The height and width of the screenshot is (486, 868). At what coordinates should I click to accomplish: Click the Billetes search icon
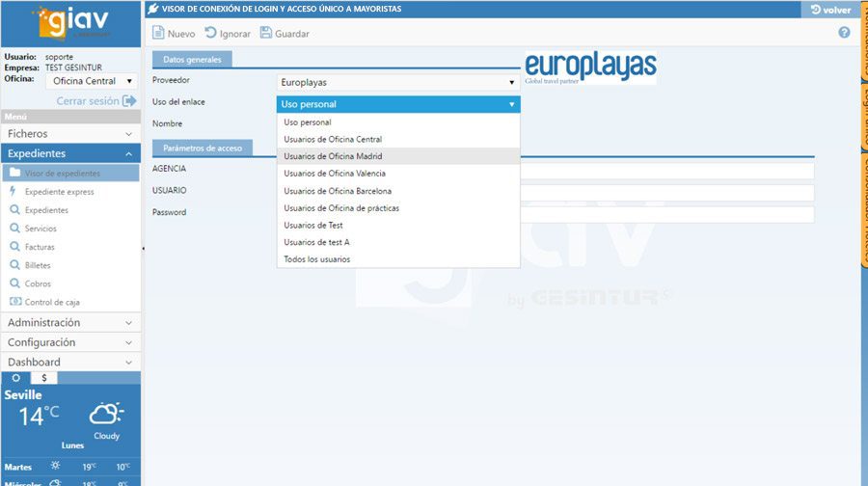pyautogui.click(x=14, y=265)
